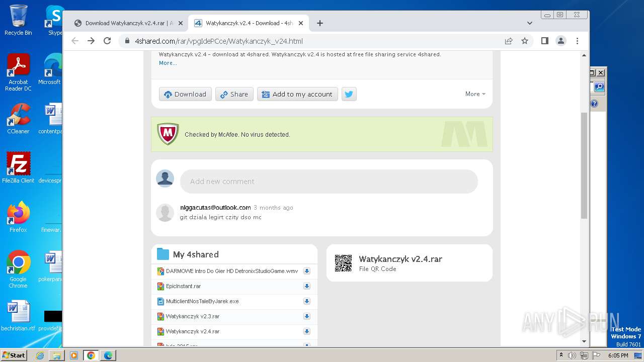Open Internet Explorer from taskbar
Screen dimensions: 644x362
[x=40, y=355]
